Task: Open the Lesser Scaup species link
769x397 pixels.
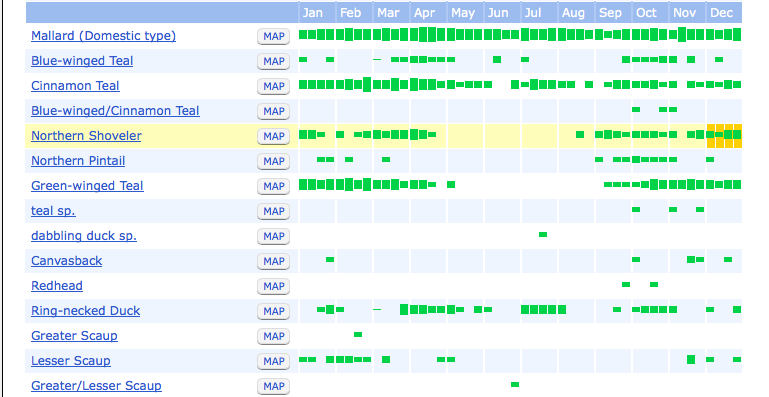Action: pos(71,361)
